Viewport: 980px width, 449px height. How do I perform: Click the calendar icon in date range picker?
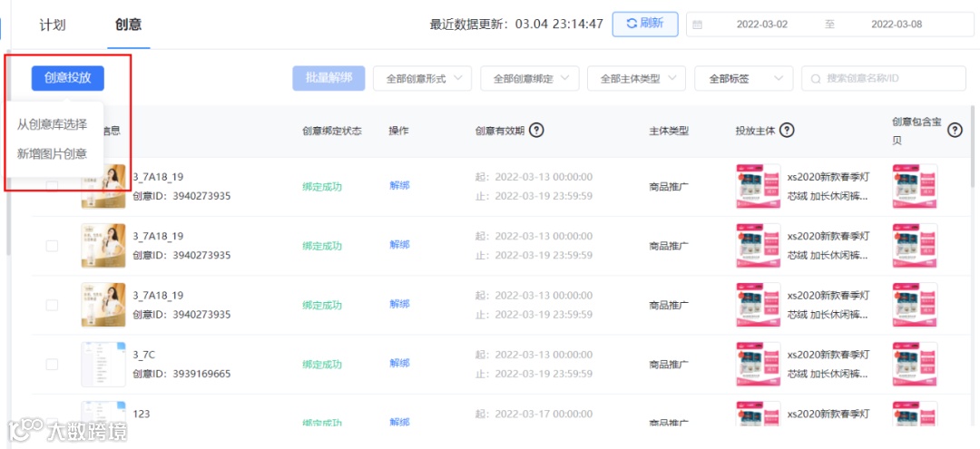698,24
